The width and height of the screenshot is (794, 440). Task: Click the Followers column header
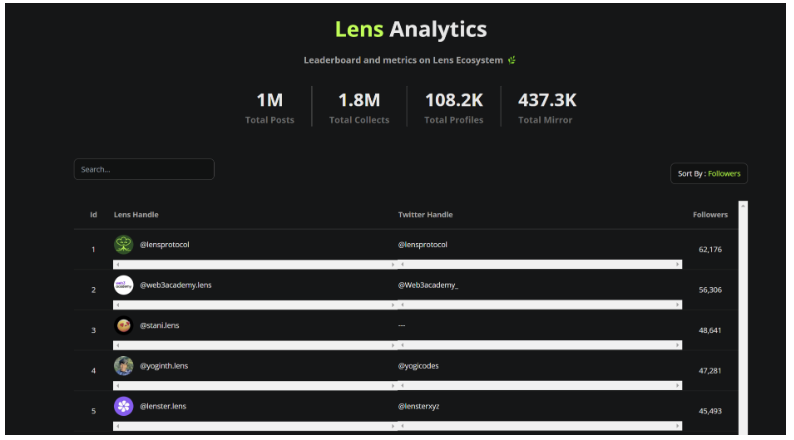click(x=710, y=215)
